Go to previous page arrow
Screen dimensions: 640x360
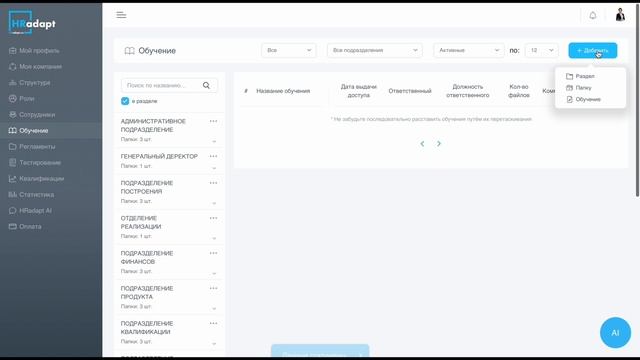tap(422, 144)
